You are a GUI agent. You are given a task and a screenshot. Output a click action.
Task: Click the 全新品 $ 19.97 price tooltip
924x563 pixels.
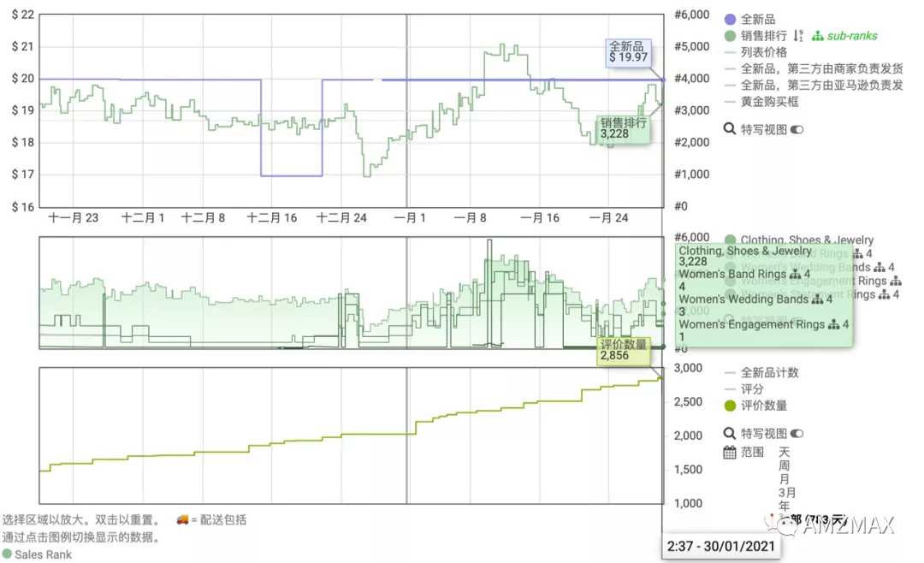(x=629, y=52)
